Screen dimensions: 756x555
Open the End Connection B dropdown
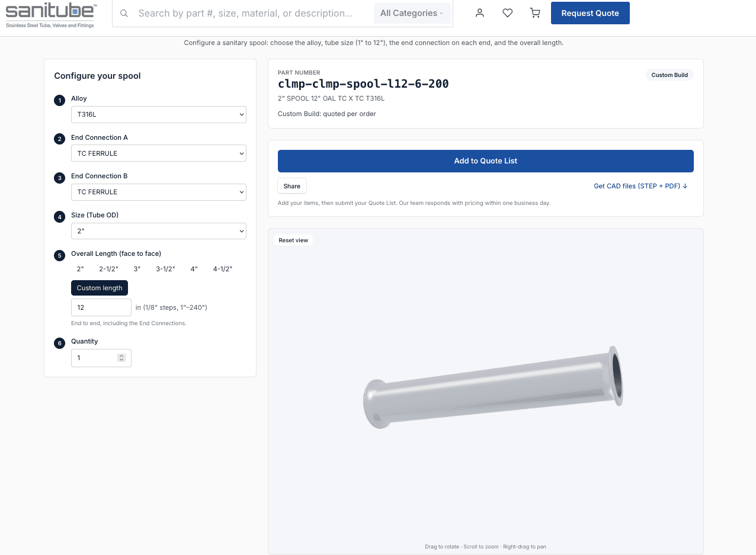click(159, 192)
